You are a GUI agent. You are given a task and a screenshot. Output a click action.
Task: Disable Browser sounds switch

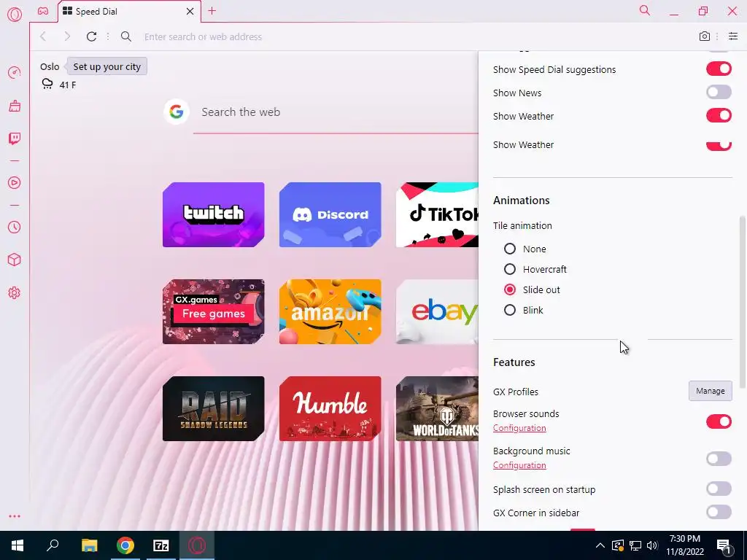719,421
